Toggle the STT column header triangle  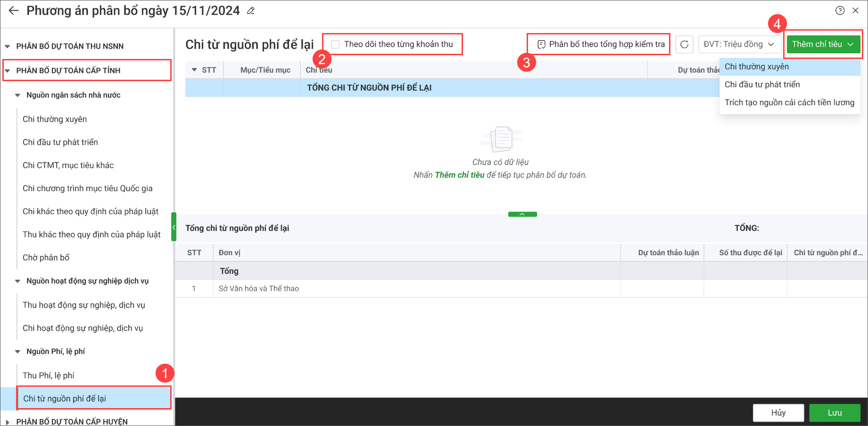click(194, 70)
